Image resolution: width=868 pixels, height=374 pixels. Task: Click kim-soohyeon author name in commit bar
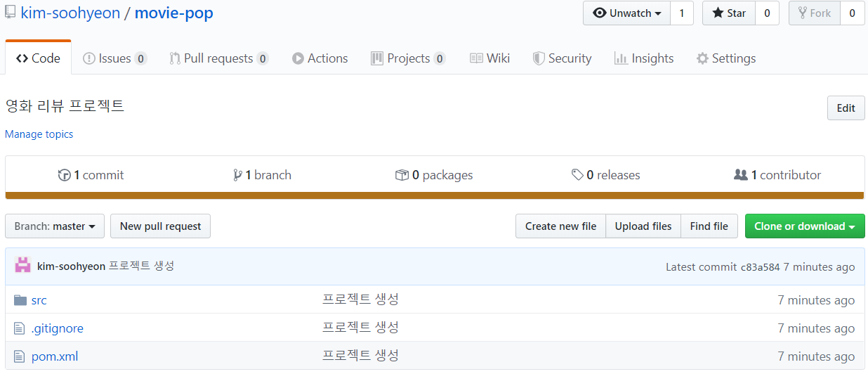click(71, 266)
